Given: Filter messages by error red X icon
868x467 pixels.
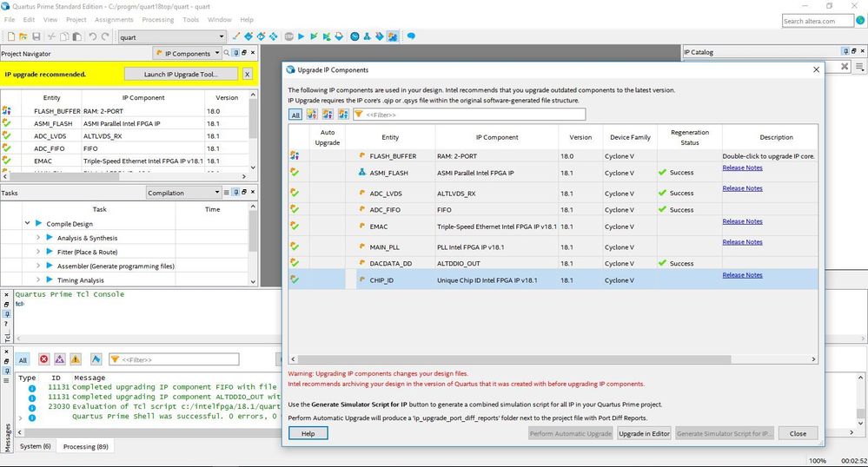Looking at the screenshot, I should click(x=43, y=359).
